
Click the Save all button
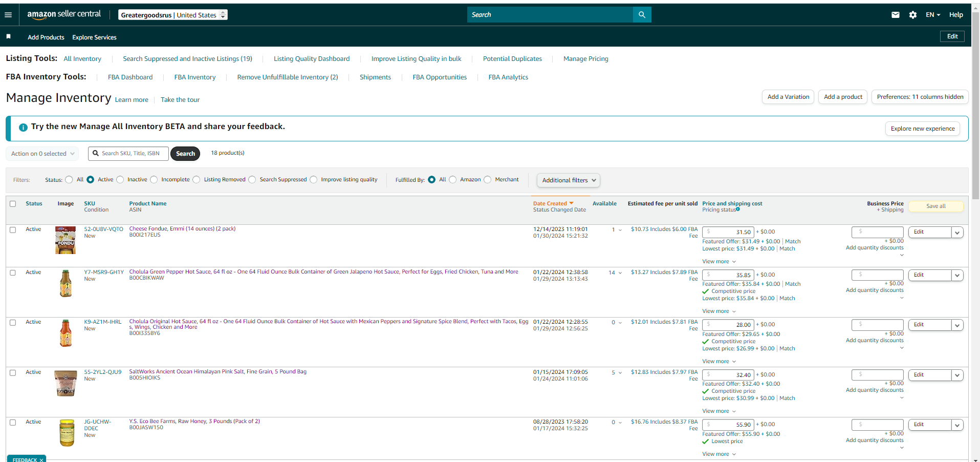click(x=936, y=206)
